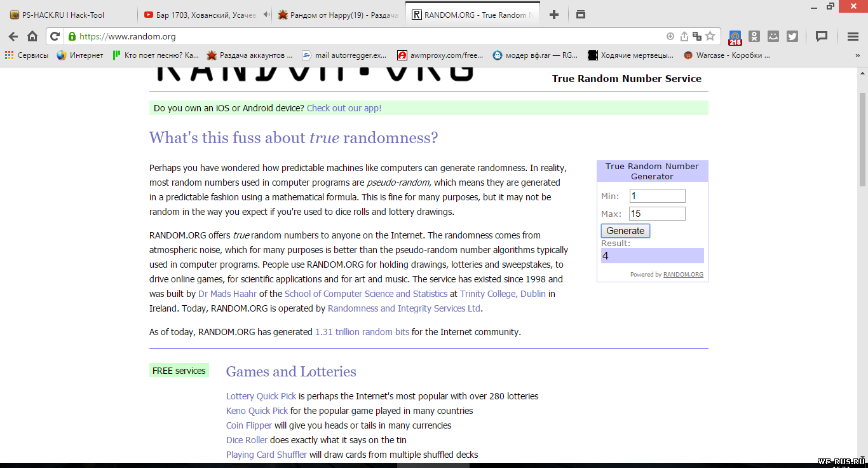Viewport: 868px width, 468px height.
Task: Expand the hidden bookmarks chevron
Action: tap(857, 55)
